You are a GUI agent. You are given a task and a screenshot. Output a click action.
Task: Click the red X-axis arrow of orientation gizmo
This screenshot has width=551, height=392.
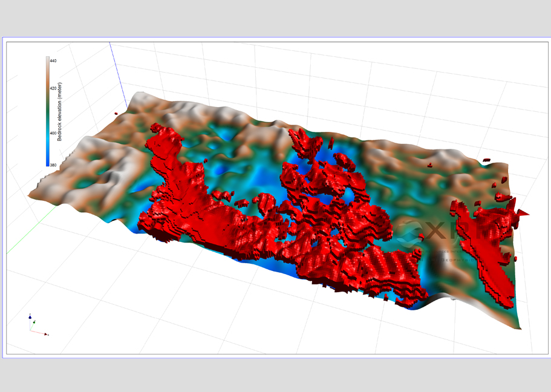tap(46, 334)
